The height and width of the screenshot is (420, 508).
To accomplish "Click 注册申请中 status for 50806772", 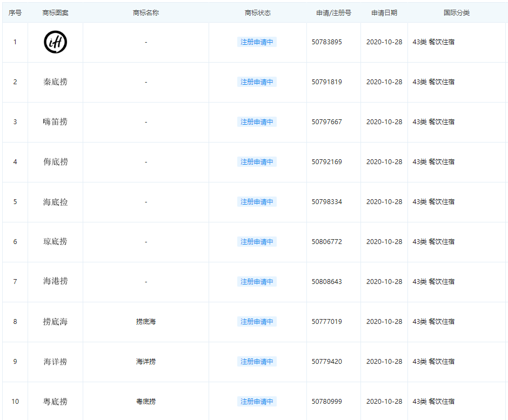I will tap(257, 242).
